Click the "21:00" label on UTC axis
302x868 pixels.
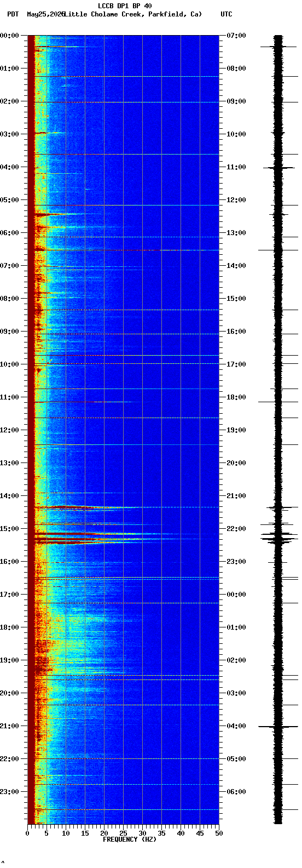pos(236,496)
